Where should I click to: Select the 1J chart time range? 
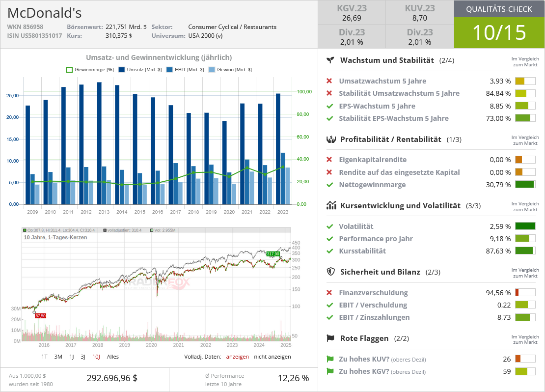tap(72, 357)
